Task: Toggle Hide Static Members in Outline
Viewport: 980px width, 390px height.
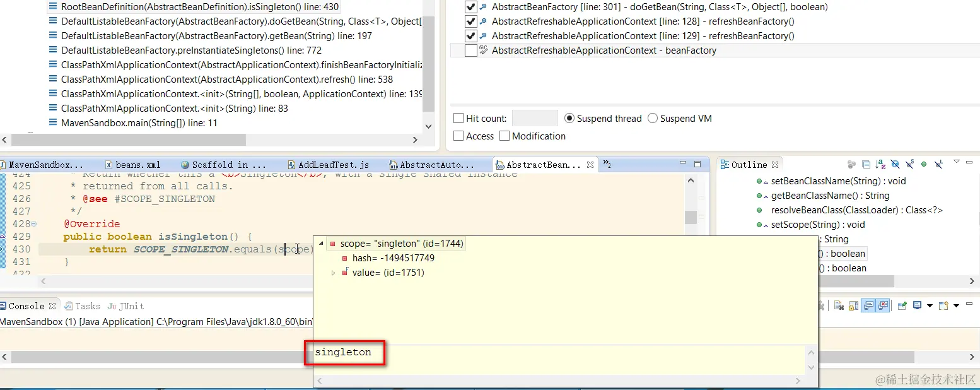Action: pos(910,164)
